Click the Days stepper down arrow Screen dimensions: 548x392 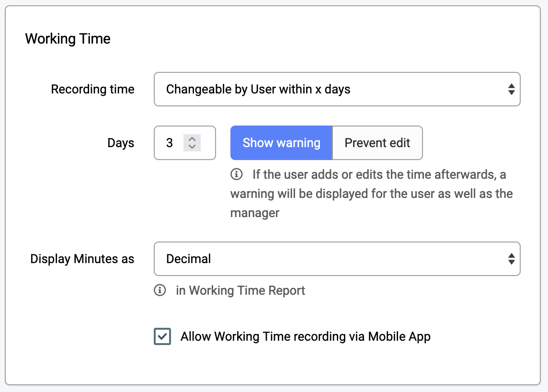point(192,147)
